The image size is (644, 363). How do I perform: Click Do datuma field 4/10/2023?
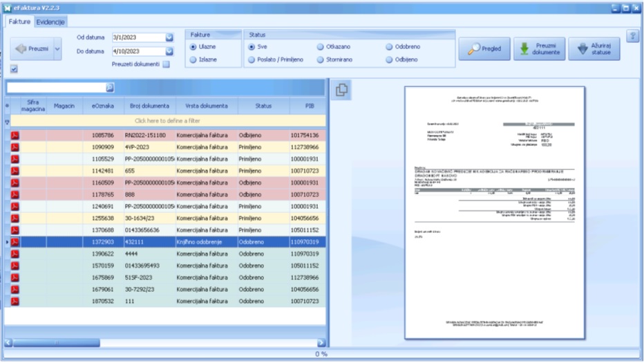(x=138, y=51)
